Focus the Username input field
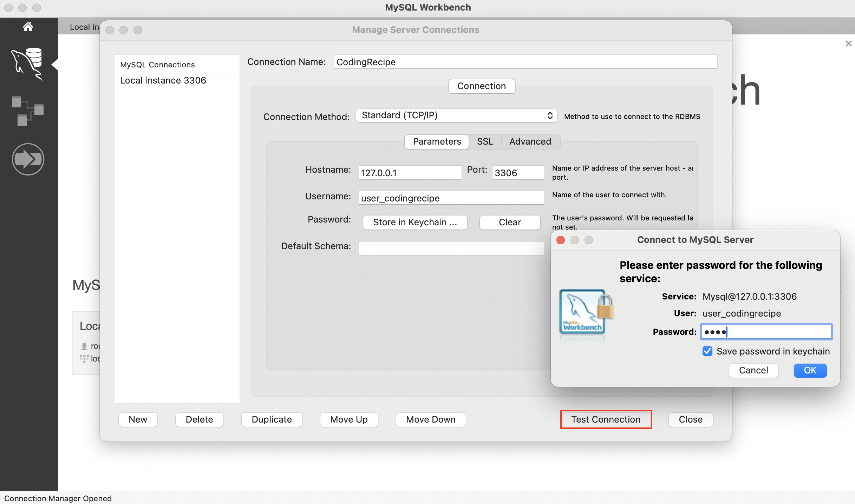 pyautogui.click(x=451, y=198)
